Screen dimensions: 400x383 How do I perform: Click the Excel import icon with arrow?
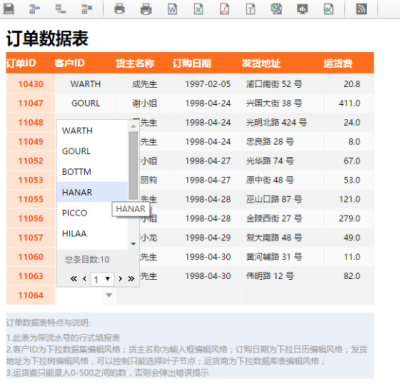[329, 9]
